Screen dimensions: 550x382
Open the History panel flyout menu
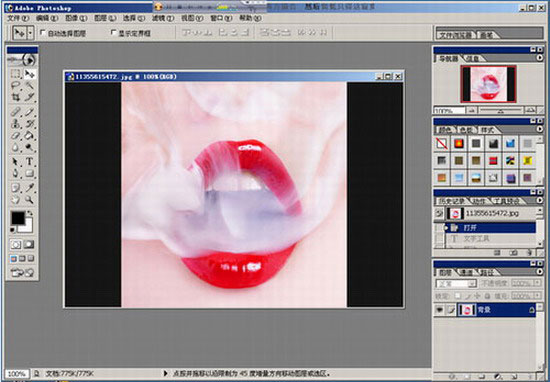(539, 201)
